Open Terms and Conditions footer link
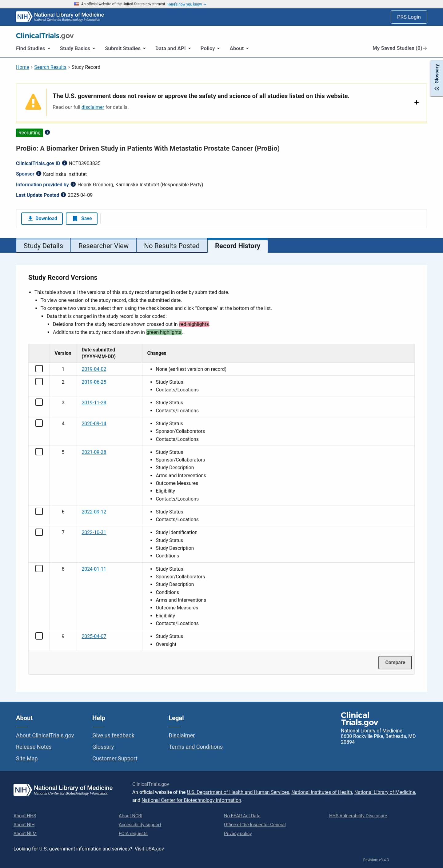The width and height of the screenshot is (443, 868). coord(196,747)
